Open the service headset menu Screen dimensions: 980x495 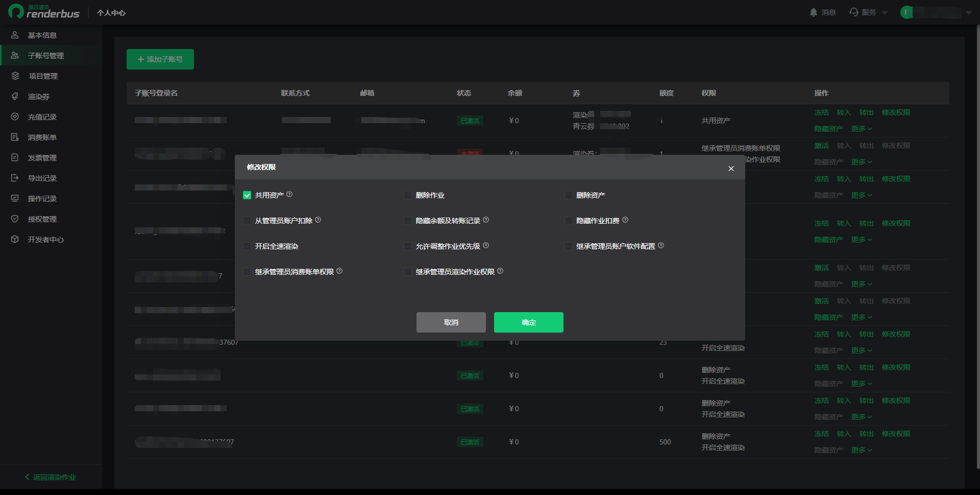(854, 12)
